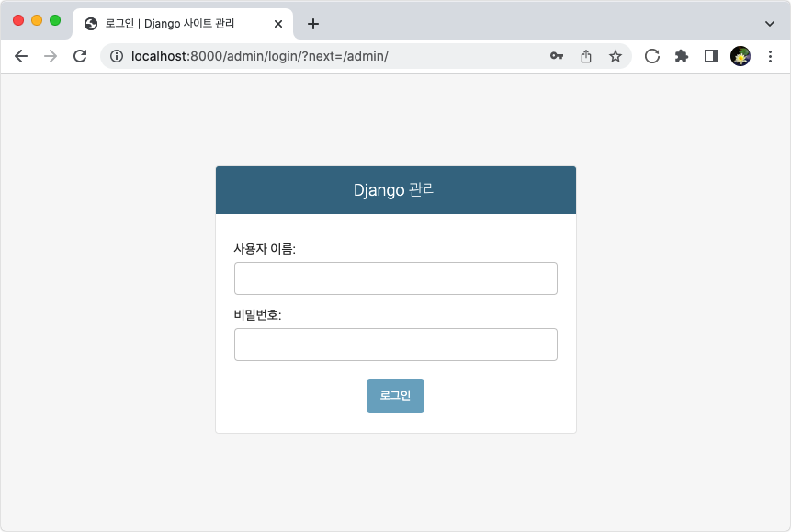Submit with the 로그인 button
The height and width of the screenshot is (532, 791).
(395, 396)
